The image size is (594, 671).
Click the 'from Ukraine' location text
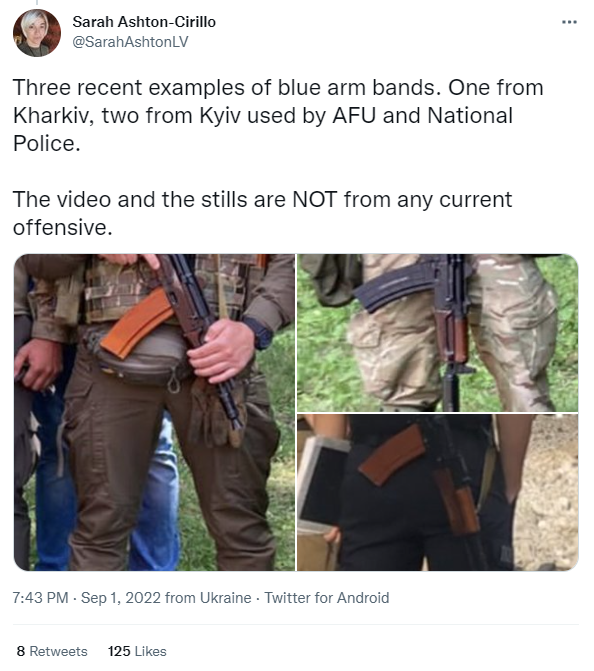click(x=208, y=597)
